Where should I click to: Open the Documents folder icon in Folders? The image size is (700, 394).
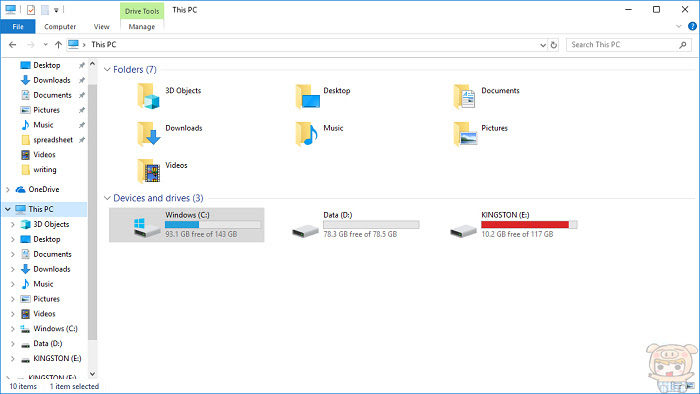pos(464,96)
